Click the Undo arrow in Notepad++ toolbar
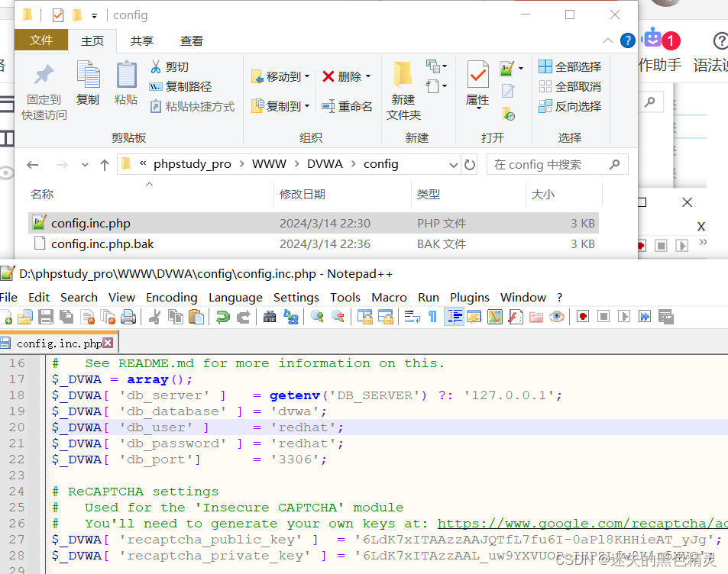The width and height of the screenshot is (728, 574). tap(223, 317)
